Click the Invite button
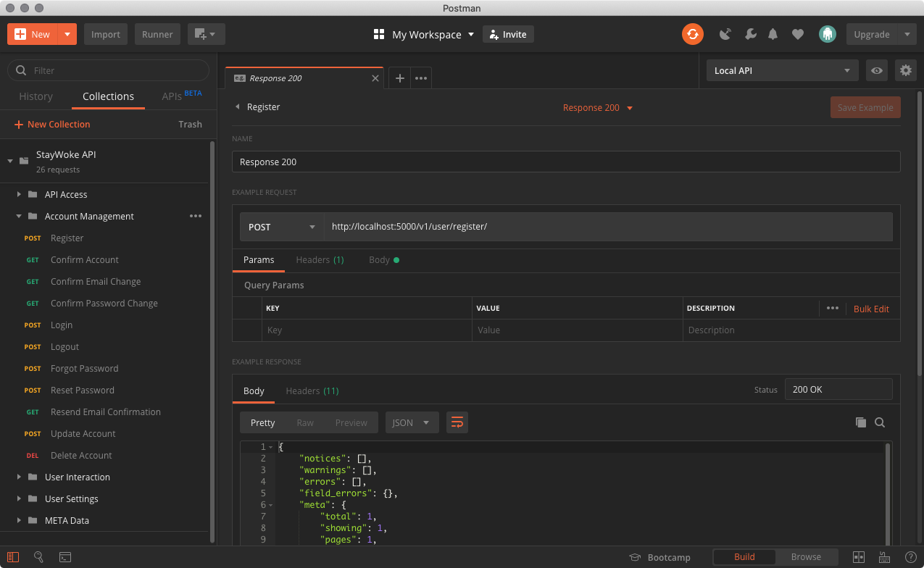 coord(507,33)
